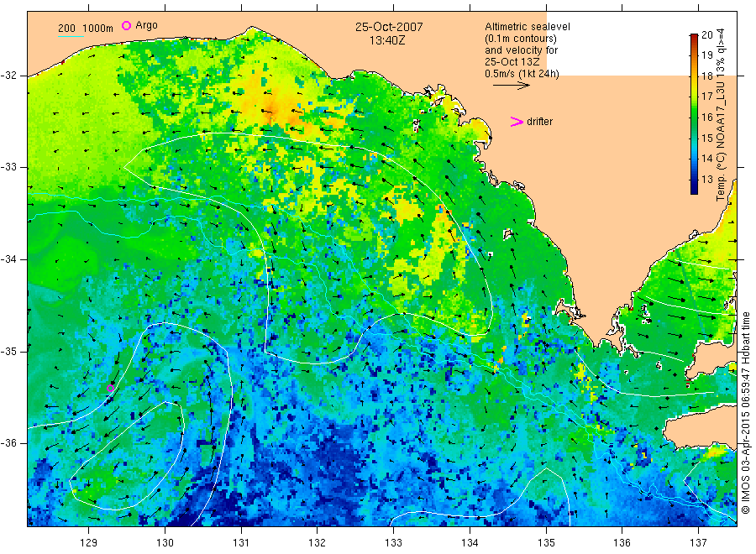
Task: Click the magenta drifter arrowhead in the legend
Action: [517, 122]
